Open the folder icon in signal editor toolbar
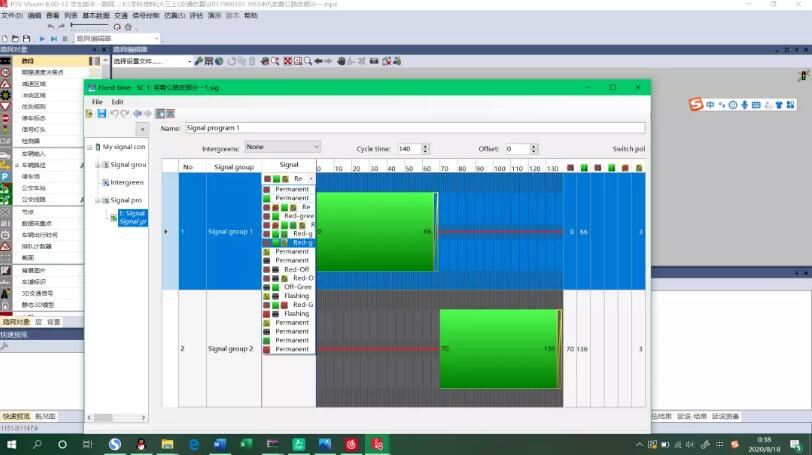The width and height of the screenshot is (812, 455). click(90, 113)
